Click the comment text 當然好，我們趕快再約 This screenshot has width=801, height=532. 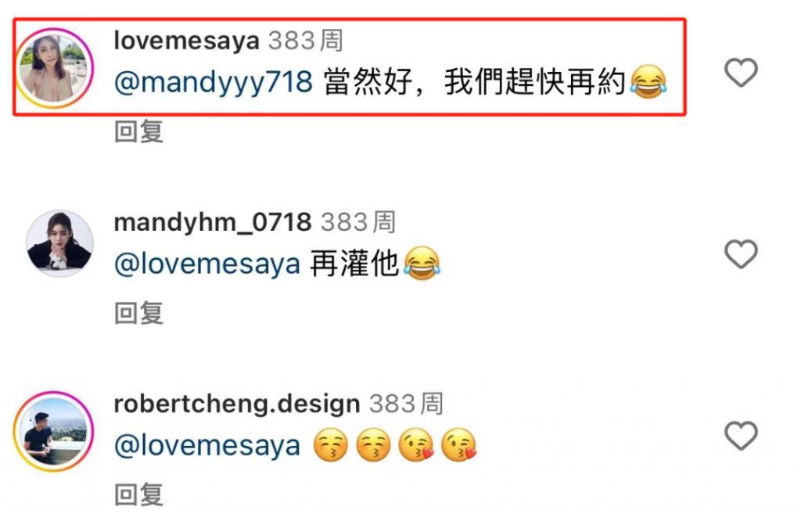[475, 82]
